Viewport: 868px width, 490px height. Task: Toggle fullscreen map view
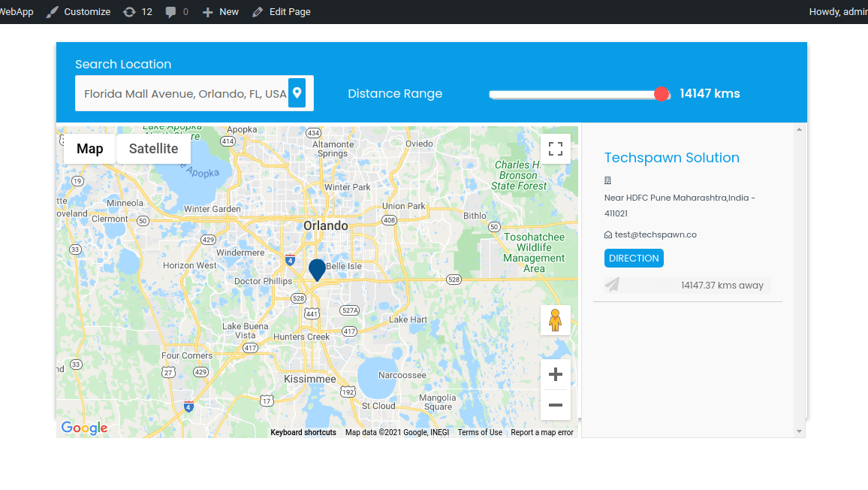pos(556,148)
